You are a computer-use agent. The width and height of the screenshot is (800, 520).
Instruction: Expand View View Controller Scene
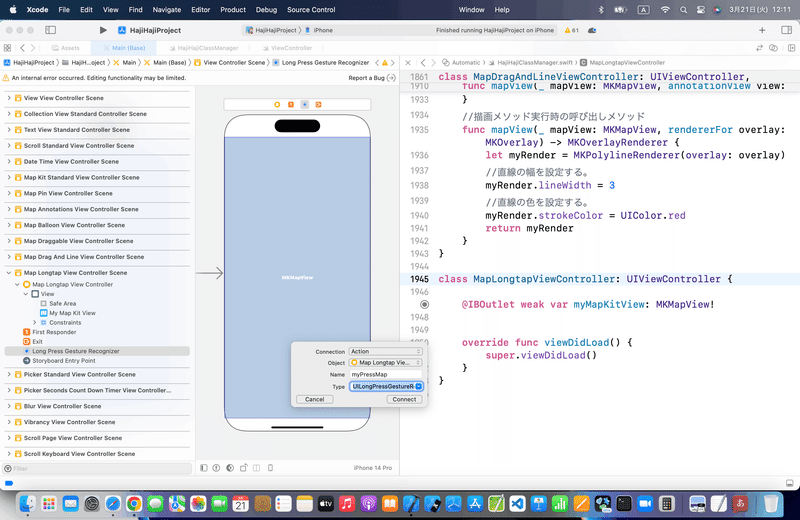(x=9, y=97)
